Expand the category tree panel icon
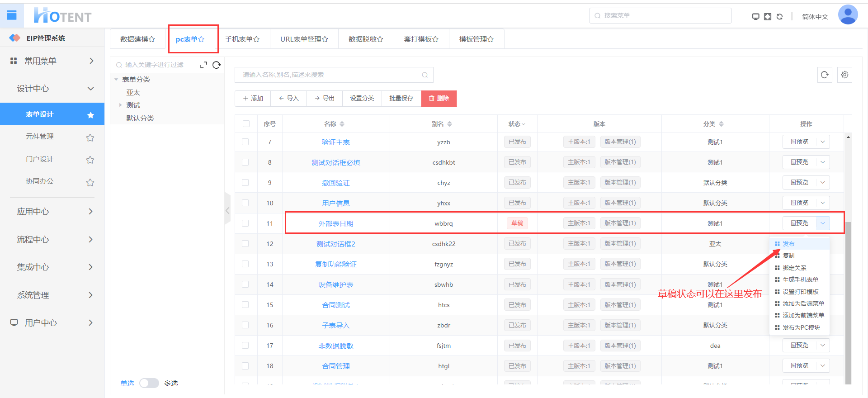The height and width of the screenshot is (398, 868). 203,65
